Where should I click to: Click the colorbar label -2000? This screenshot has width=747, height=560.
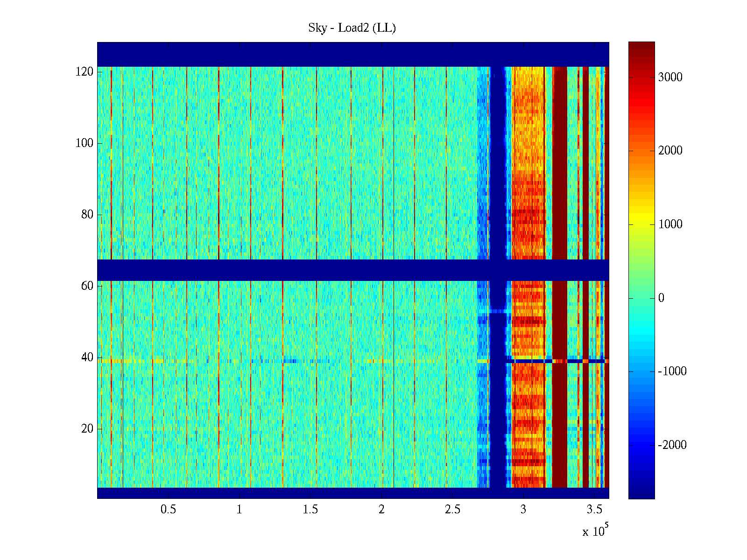pos(672,445)
